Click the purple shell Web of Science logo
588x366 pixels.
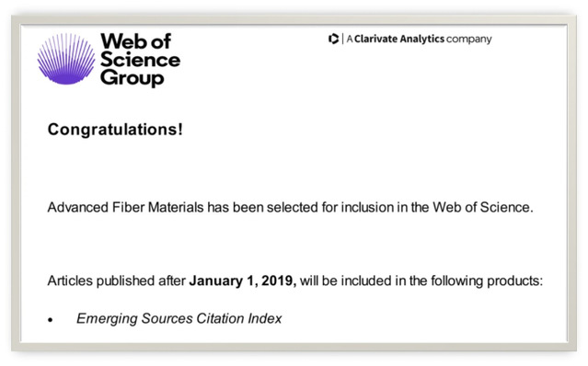[66, 59]
